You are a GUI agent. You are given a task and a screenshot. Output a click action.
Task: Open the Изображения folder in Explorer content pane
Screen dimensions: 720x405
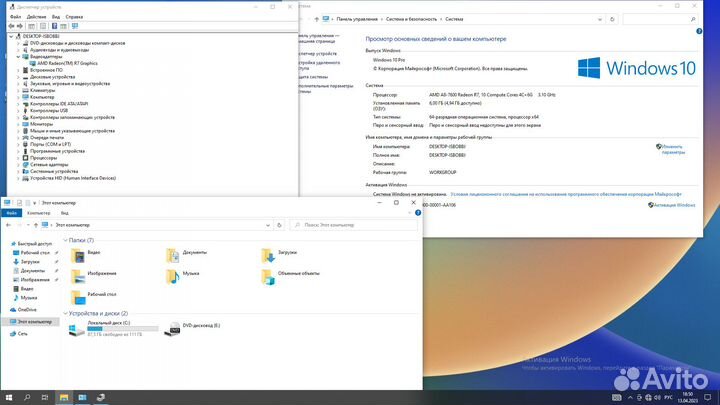tap(94, 276)
